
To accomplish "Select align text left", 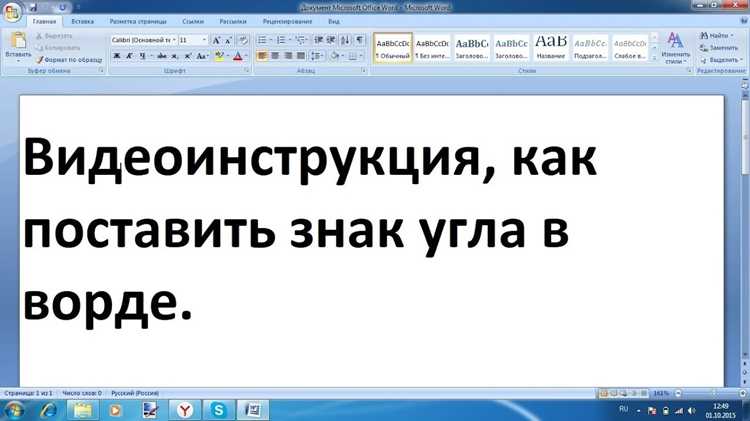I will 262,56.
